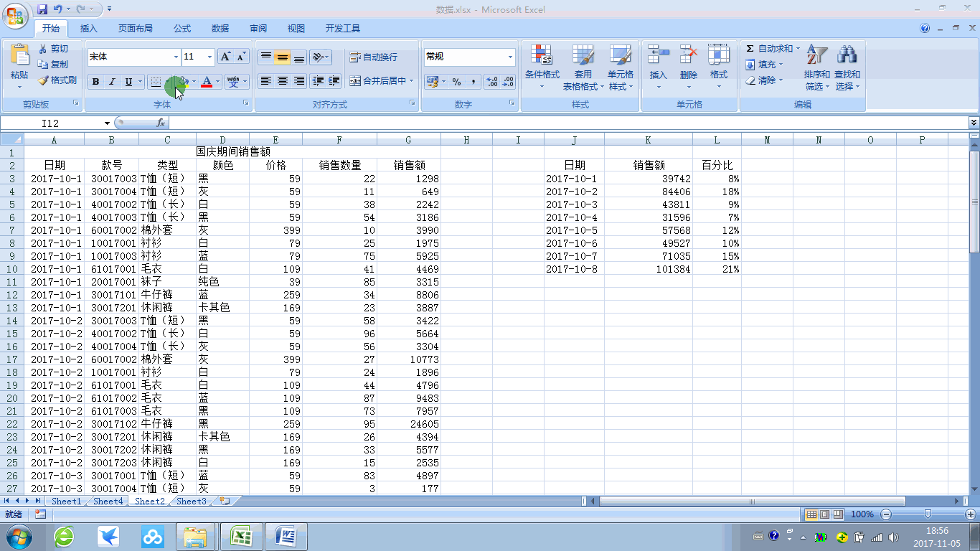Click the Excel help question mark icon

(x=925, y=29)
